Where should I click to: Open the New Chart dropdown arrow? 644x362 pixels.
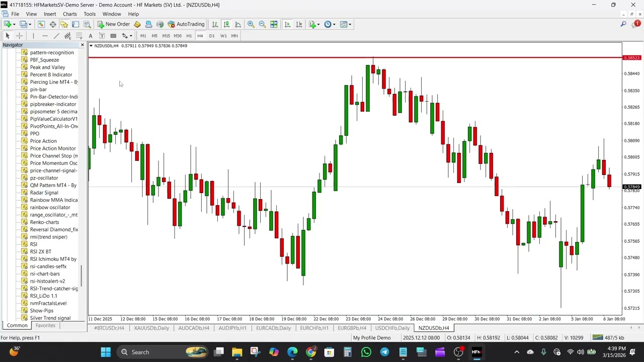tap(14, 24)
